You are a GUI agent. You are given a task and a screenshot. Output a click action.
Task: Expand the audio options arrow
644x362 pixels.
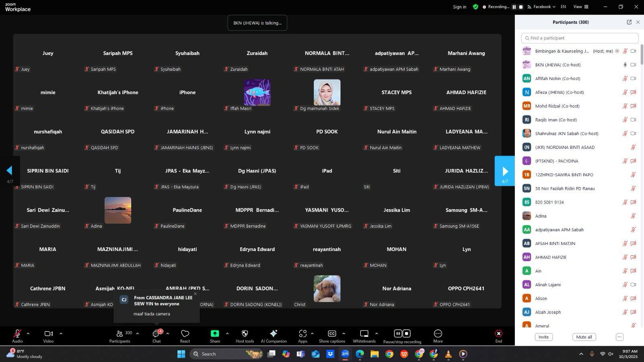[28, 333]
